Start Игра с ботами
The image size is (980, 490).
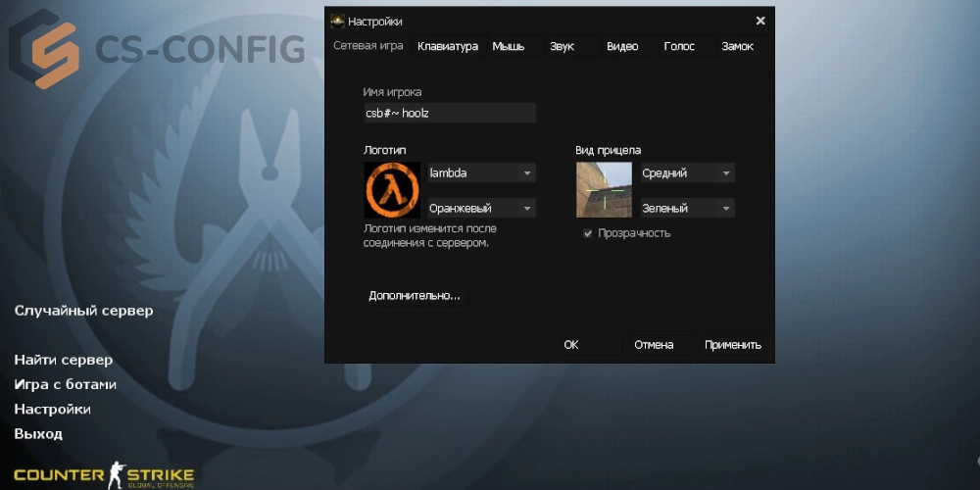pyautogui.click(x=65, y=384)
